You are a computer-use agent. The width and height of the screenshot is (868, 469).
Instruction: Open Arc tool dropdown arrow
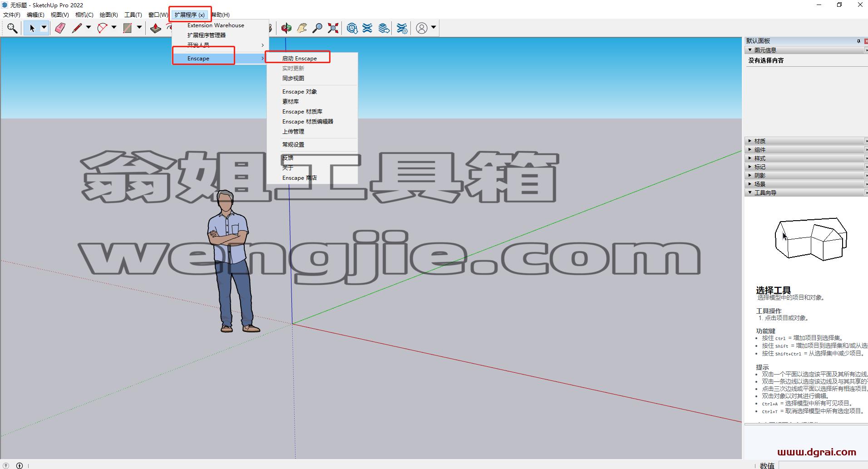114,28
